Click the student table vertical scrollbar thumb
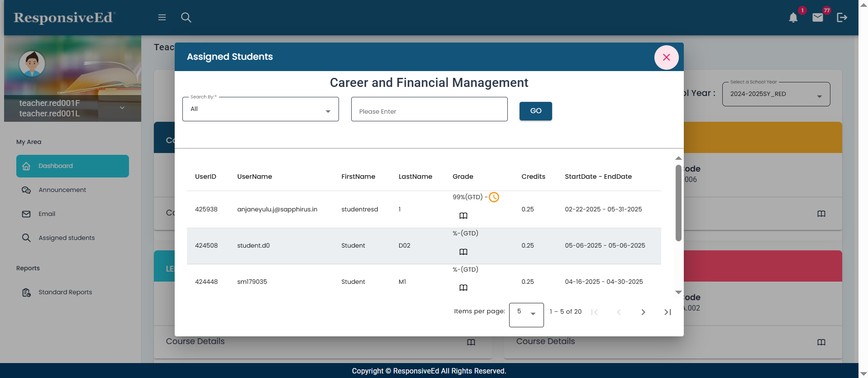868x378 pixels. 678,203
